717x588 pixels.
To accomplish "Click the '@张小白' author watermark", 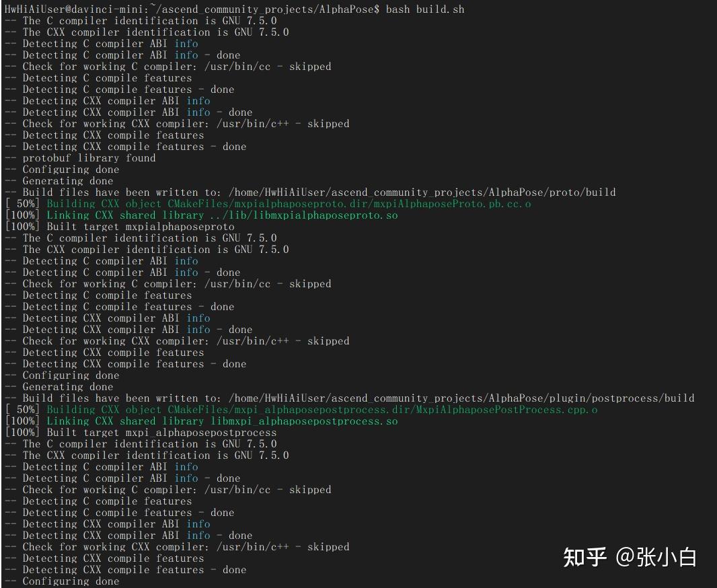I will point(656,557).
